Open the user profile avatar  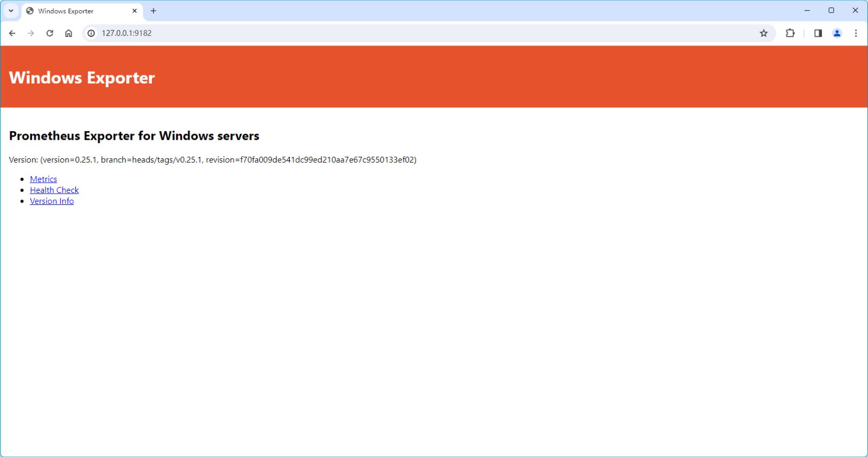point(837,33)
